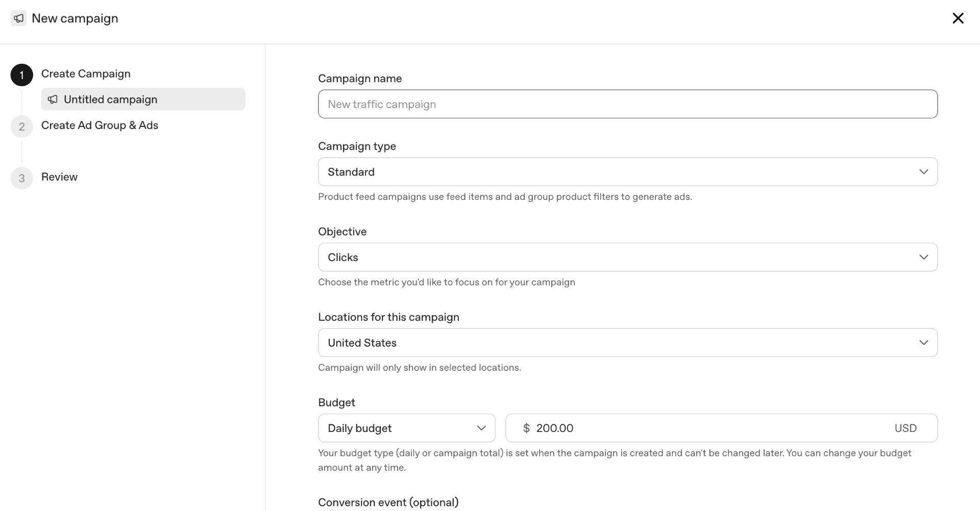Click the USD currency label
The image size is (980, 511).
tap(905, 428)
